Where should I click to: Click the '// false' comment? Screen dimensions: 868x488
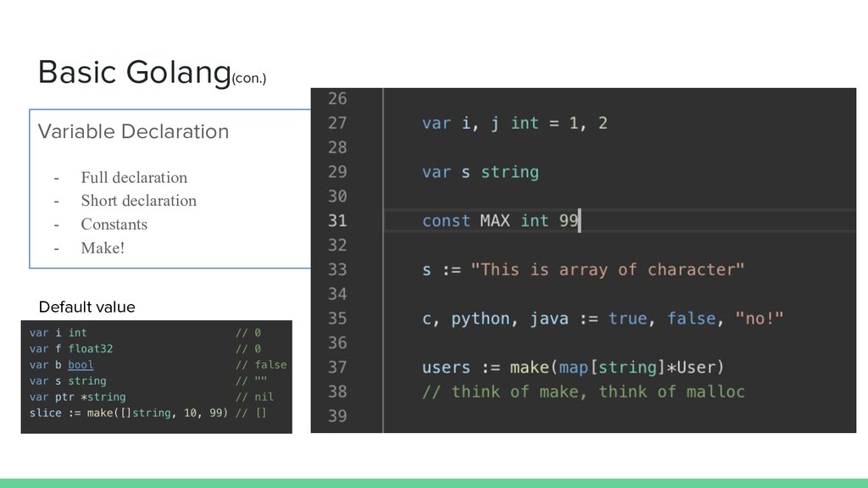(261, 364)
